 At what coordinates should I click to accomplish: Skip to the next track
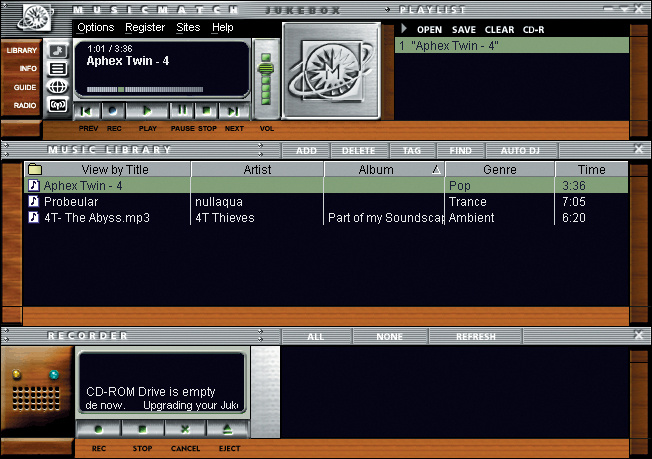[x=234, y=111]
